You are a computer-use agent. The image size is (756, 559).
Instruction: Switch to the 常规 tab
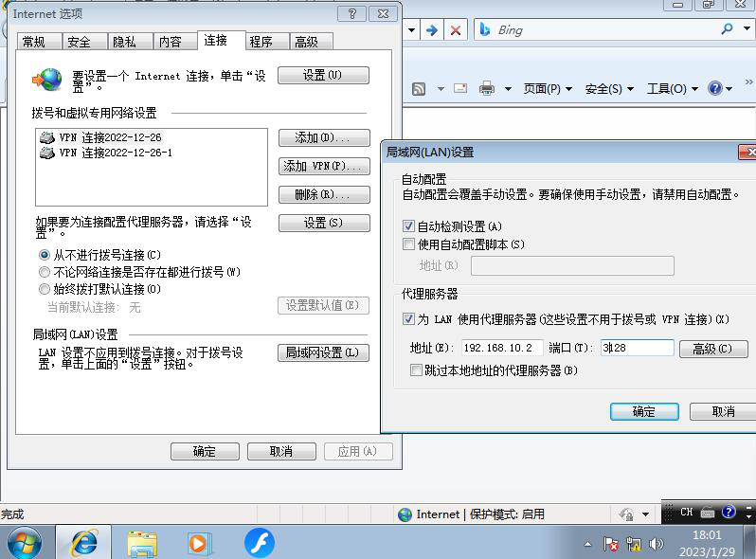coord(39,42)
